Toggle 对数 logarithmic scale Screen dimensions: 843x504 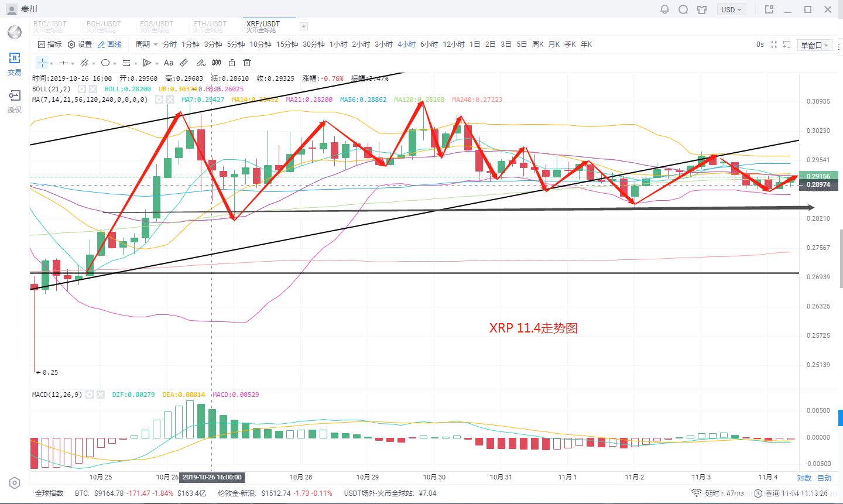[x=804, y=478]
